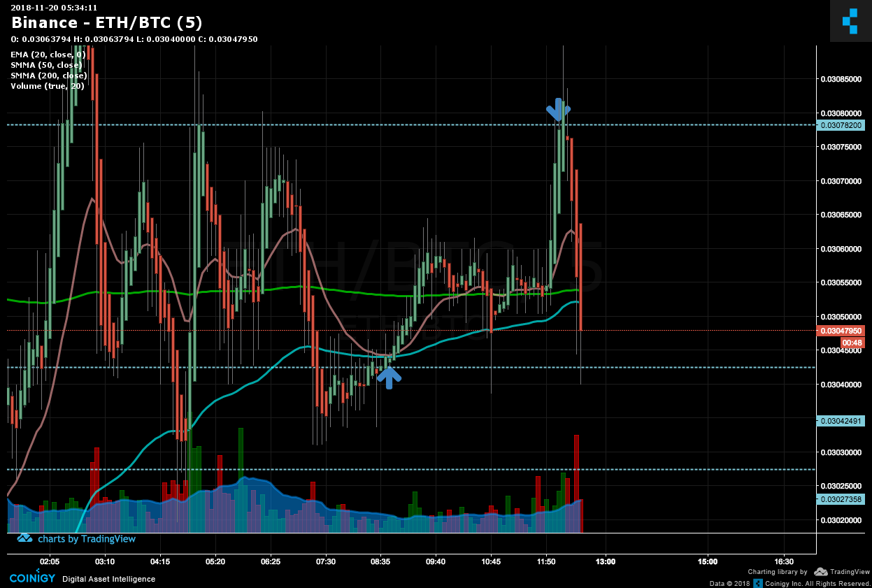Click the COINIGY logo at bottom left

(31, 578)
